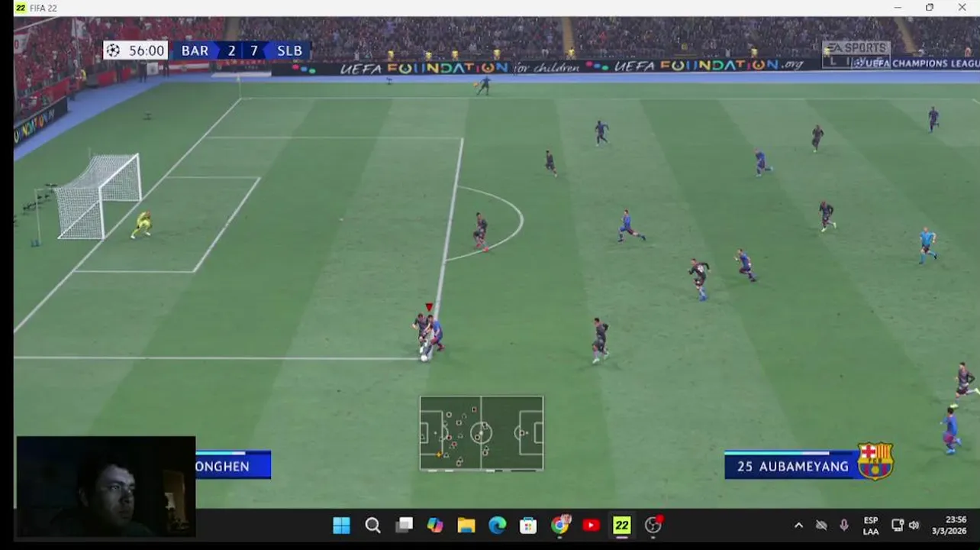Image resolution: width=980 pixels, height=550 pixels.
Task: Close the FIFA 22 window
Action: click(962, 8)
